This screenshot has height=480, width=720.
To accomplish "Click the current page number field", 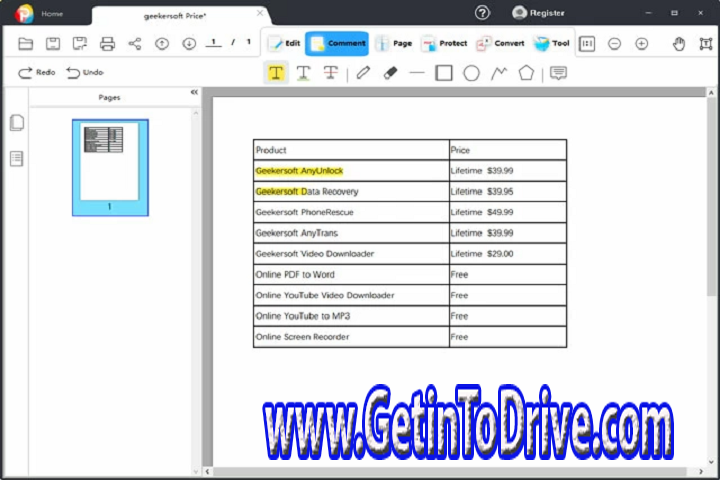I will point(214,42).
